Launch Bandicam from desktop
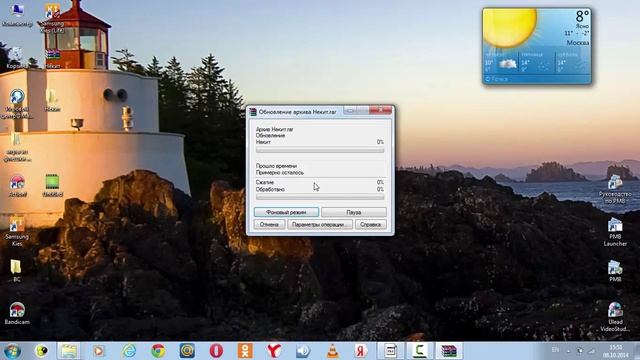The height and width of the screenshot is (360, 640). click(x=17, y=313)
